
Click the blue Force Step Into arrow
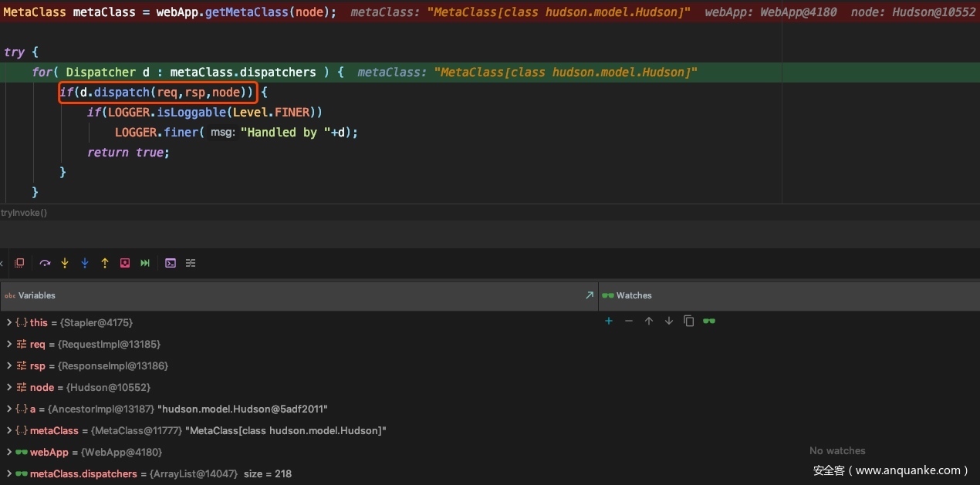[85, 263]
